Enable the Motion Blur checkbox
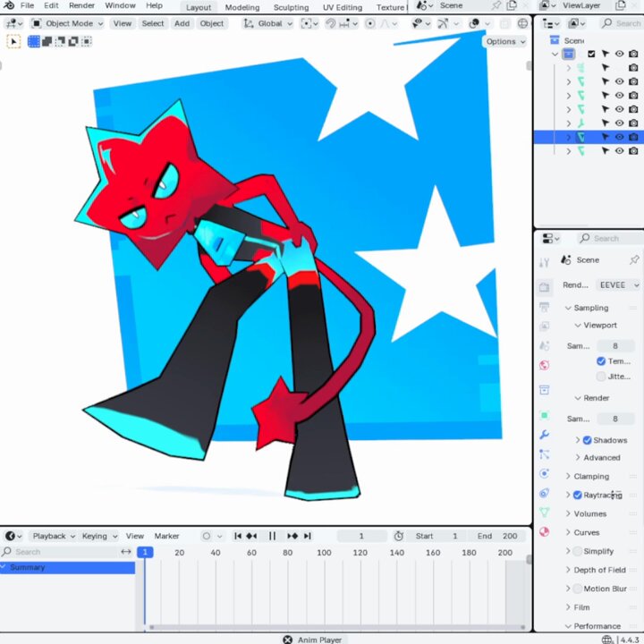The width and height of the screenshot is (644, 644). (x=578, y=589)
